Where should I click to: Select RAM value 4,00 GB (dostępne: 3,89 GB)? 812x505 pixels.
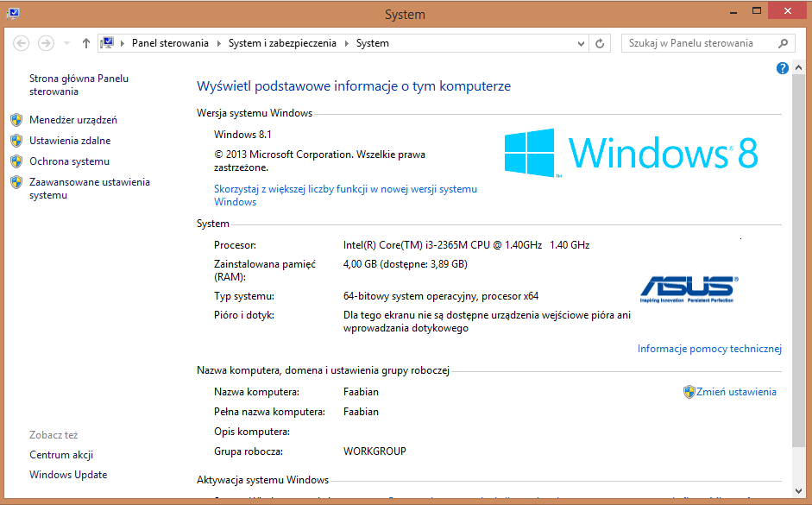pyautogui.click(x=406, y=264)
